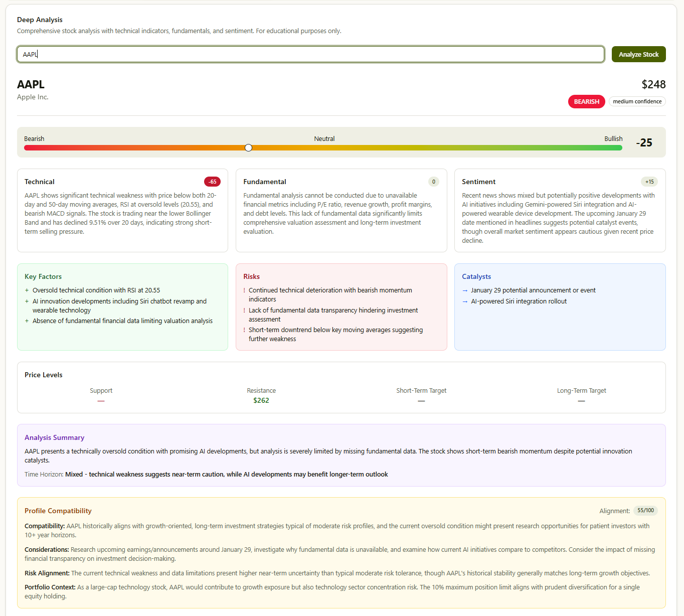
Task: Click the medium confidence badge
Action: pyautogui.click(x=637, y=101)
